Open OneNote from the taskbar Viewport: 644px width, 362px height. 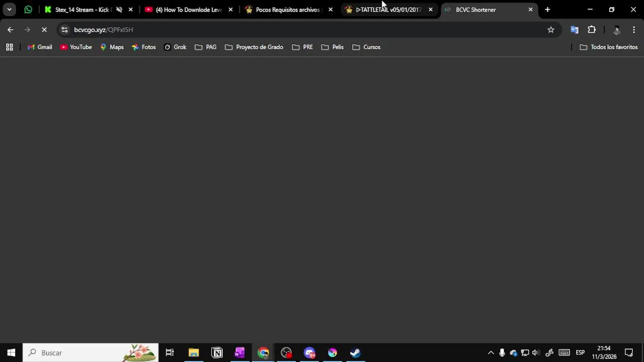(240, 352)
